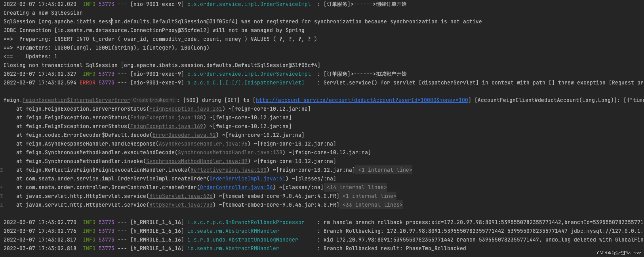
Task: Expand '<1 internal line>' after ReflectiveFeign.java:100
Action: 385,170
